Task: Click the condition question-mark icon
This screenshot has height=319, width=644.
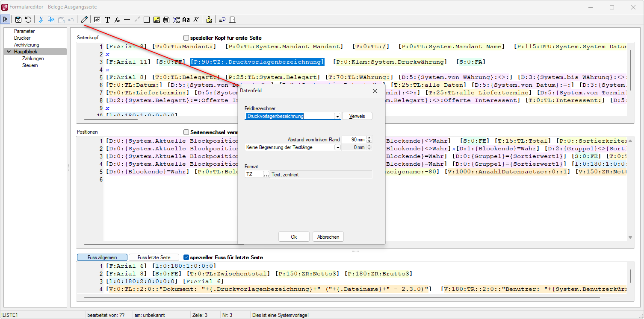Action: (x=176, y=19)
